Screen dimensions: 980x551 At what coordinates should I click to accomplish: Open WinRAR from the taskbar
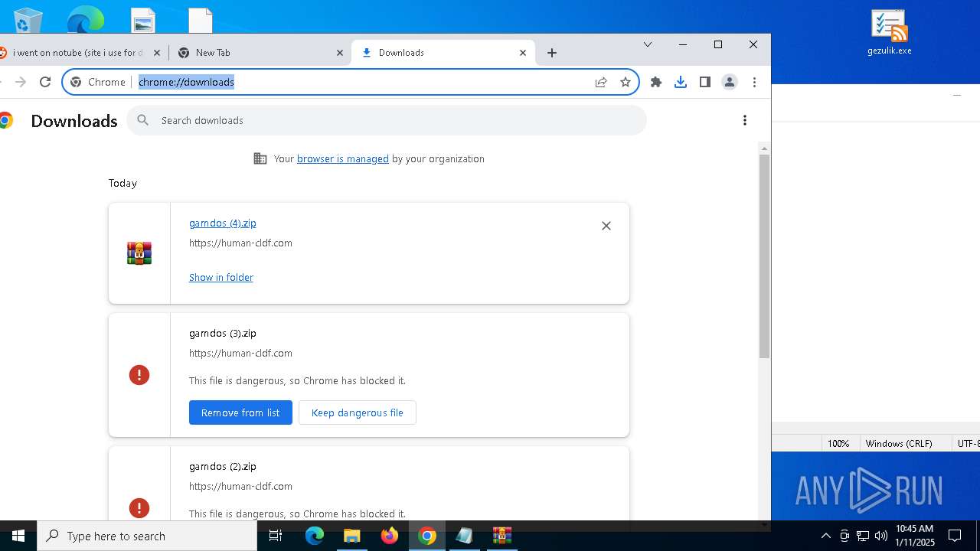coord(502,536)
